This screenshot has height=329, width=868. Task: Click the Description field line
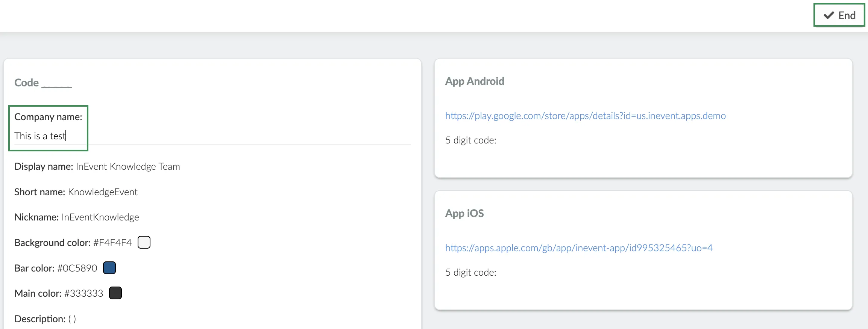click(45, 319)
